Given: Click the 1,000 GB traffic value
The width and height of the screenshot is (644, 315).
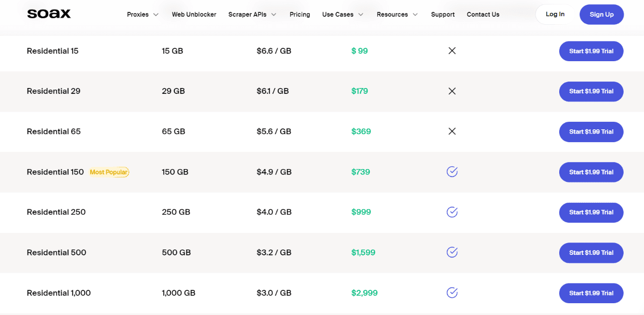Looking at the screenshot, I should tap(179, 293).
